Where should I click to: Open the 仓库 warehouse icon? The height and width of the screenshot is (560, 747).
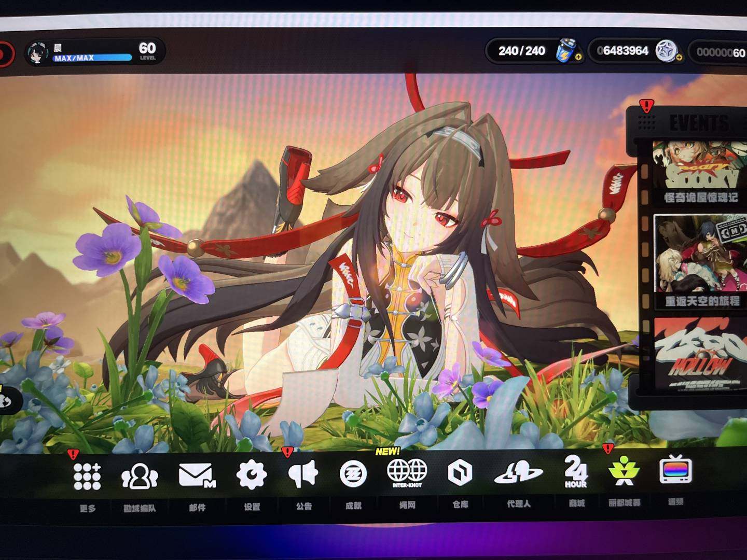[460, 472]
